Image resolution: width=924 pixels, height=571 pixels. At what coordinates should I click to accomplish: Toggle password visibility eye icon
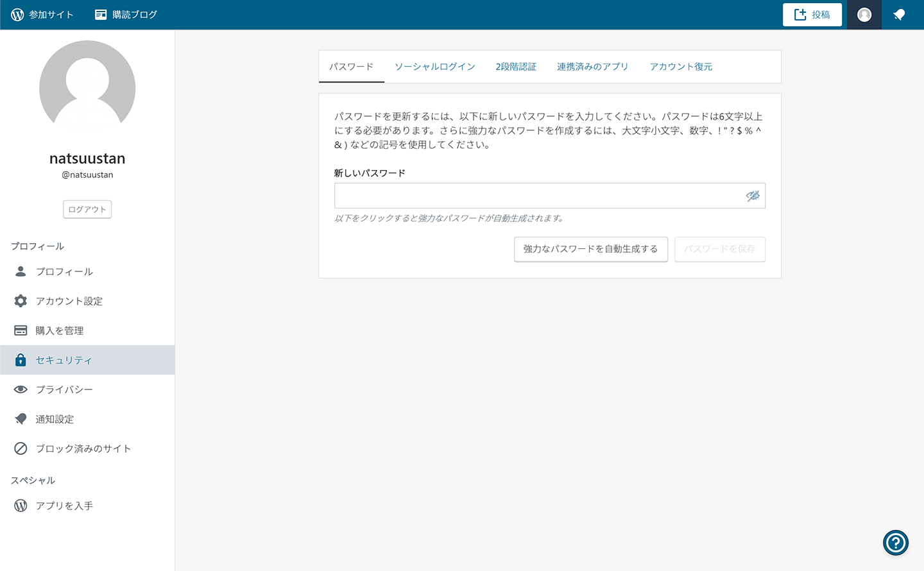pyautogui.click(x=753, y=196)
